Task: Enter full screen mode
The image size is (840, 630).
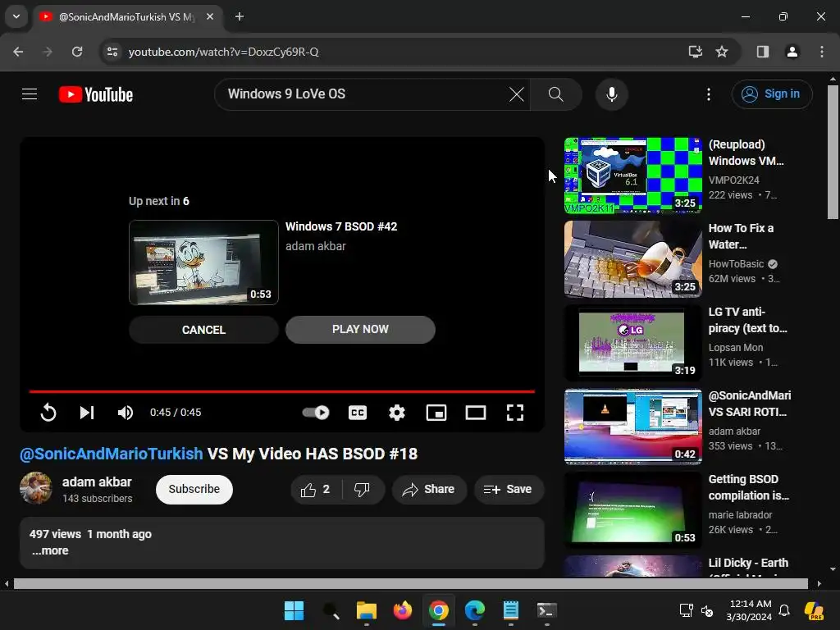Action: click(515, 413)
